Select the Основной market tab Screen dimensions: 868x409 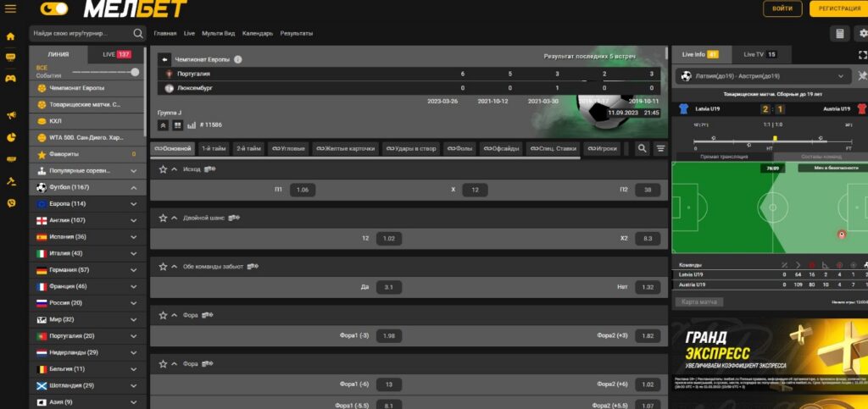[173, 149]
